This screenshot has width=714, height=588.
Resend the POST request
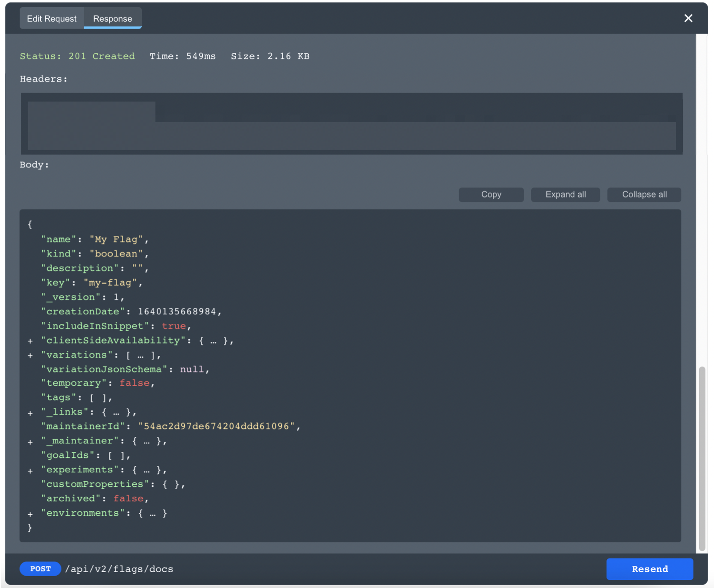(650, 569)
